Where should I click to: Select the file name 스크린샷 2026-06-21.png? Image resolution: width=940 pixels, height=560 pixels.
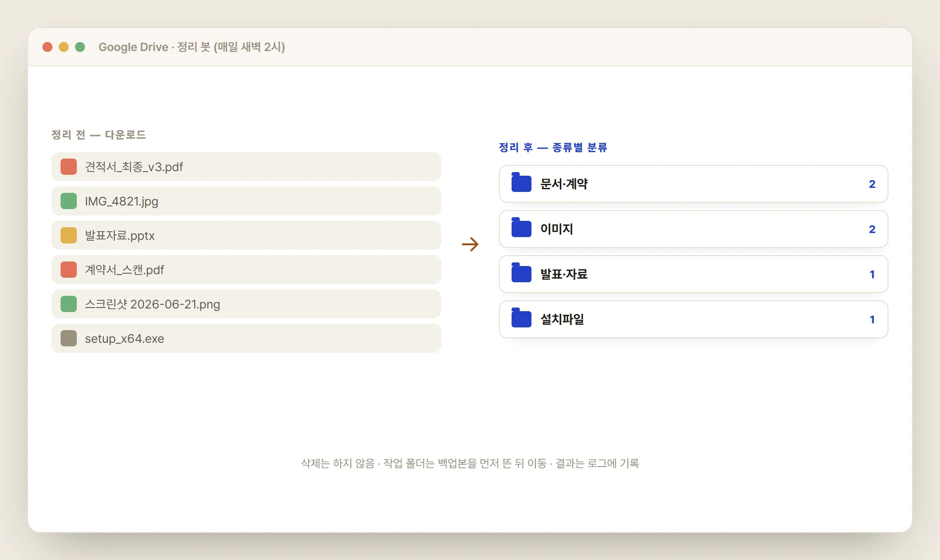point(153,304)
